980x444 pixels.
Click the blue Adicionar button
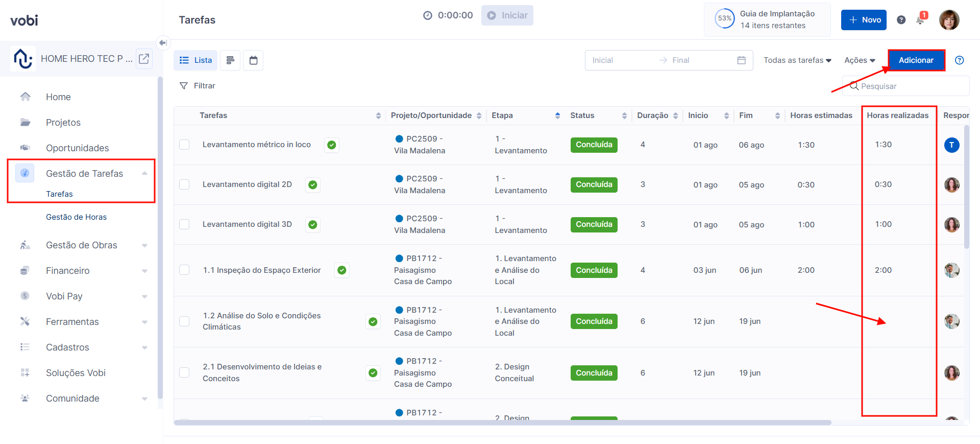point(916,60)
